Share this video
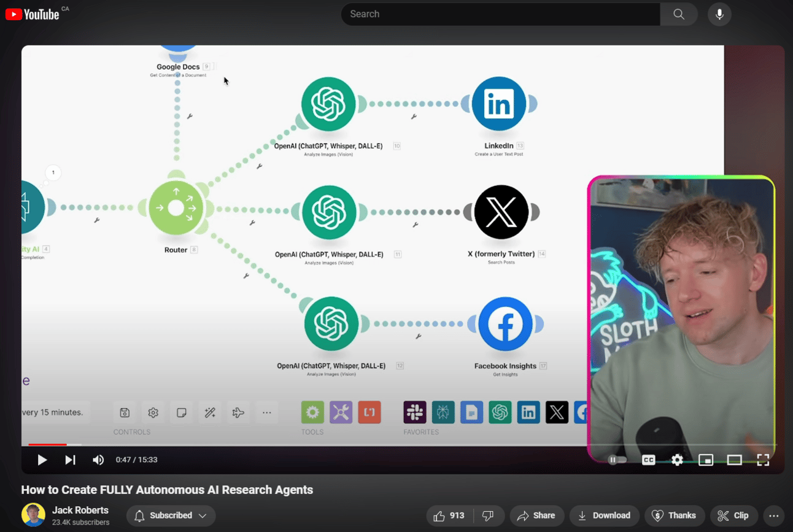This screenshot has width=793, height=532. 536,516
